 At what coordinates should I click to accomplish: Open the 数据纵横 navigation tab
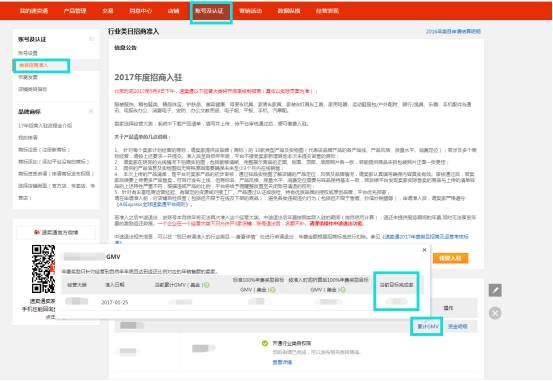(288, 11)
